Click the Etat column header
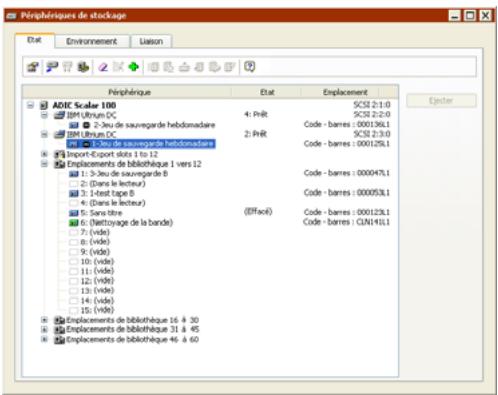Image resolution: width=498 pixels, height=395 pixels. [x=267, y=92]
